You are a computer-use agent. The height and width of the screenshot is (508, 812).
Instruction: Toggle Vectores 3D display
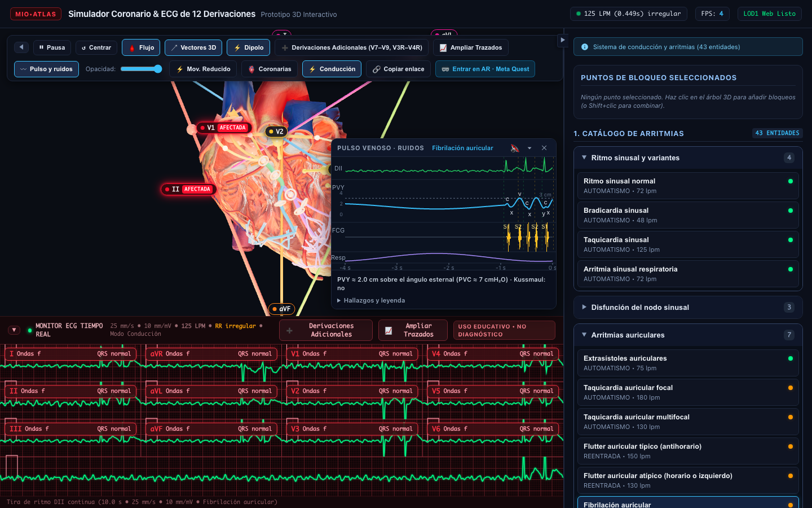pyautogui.click(x=193, y=47)
